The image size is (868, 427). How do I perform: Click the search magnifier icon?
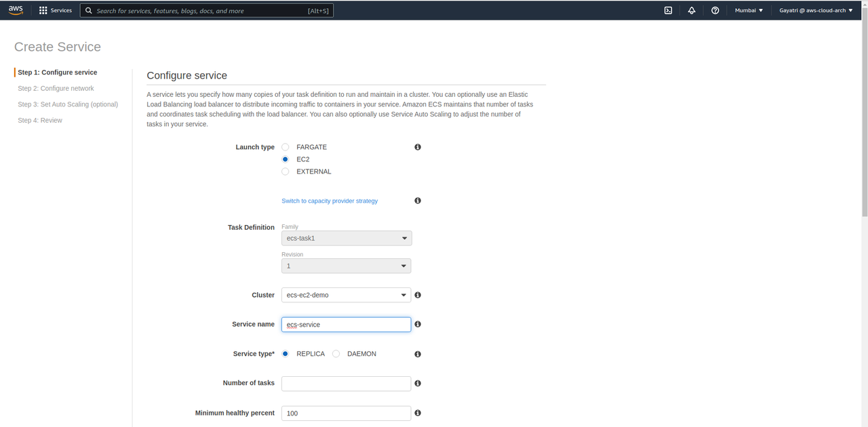tap(89, 11)
